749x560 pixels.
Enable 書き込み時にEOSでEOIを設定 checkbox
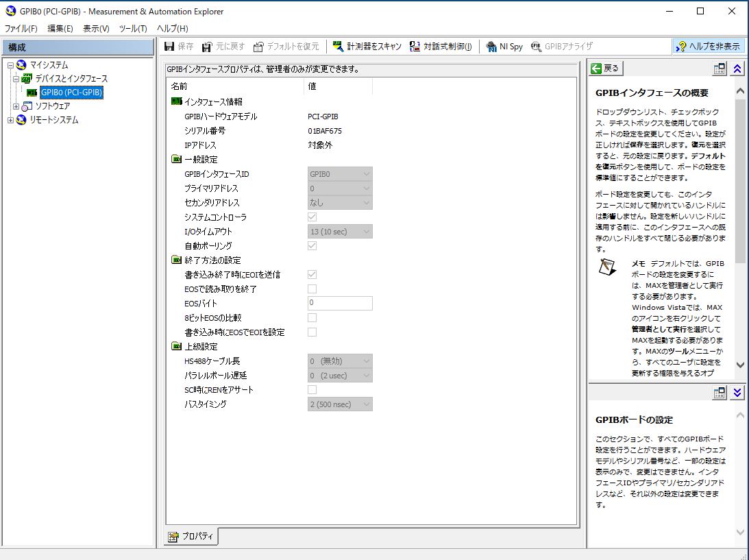pos(312,332)
